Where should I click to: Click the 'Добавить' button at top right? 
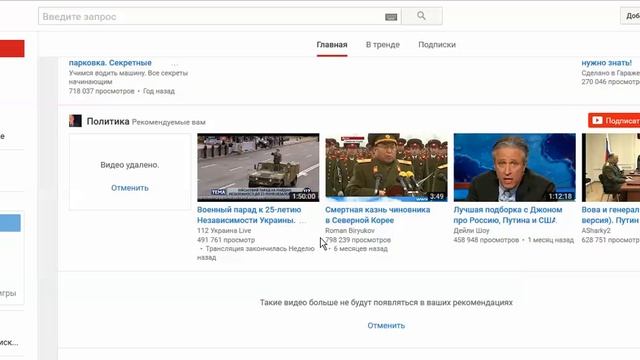630,16
